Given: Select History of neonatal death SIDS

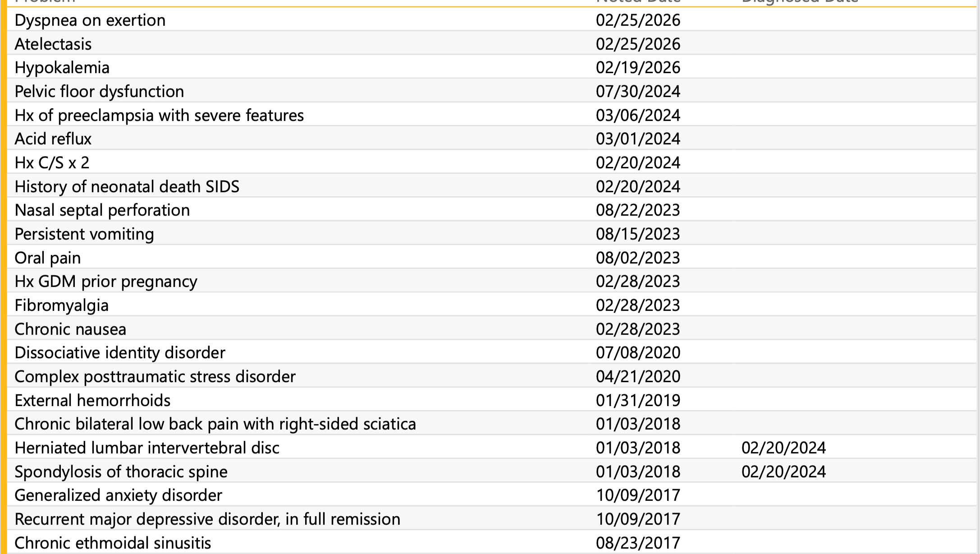Looking at the screenshot, I should pyautogui.click(x=127, y=187).
